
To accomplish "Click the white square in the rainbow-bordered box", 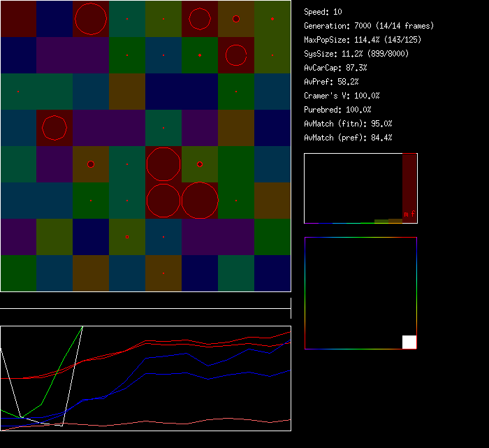I will [x=409, y=342].
